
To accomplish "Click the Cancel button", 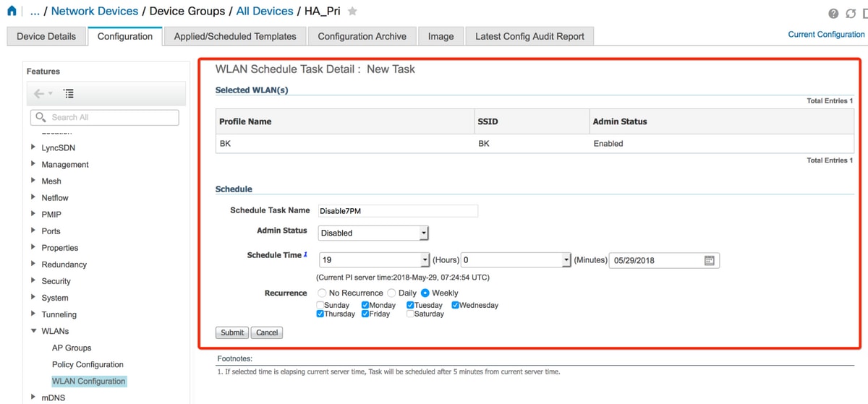I will pos(267,332).
